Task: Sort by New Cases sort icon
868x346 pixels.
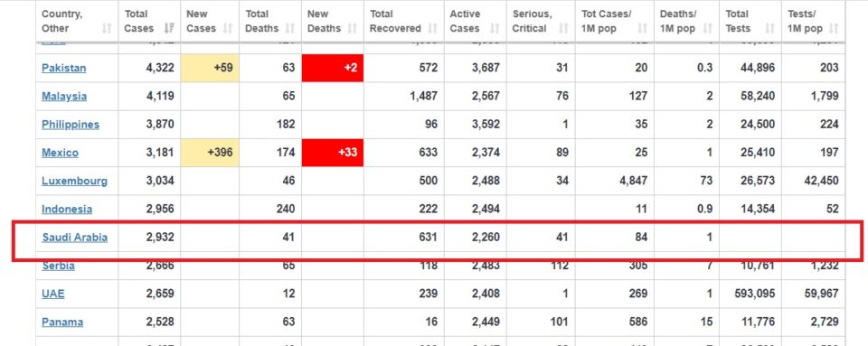Action: [228, 29]
